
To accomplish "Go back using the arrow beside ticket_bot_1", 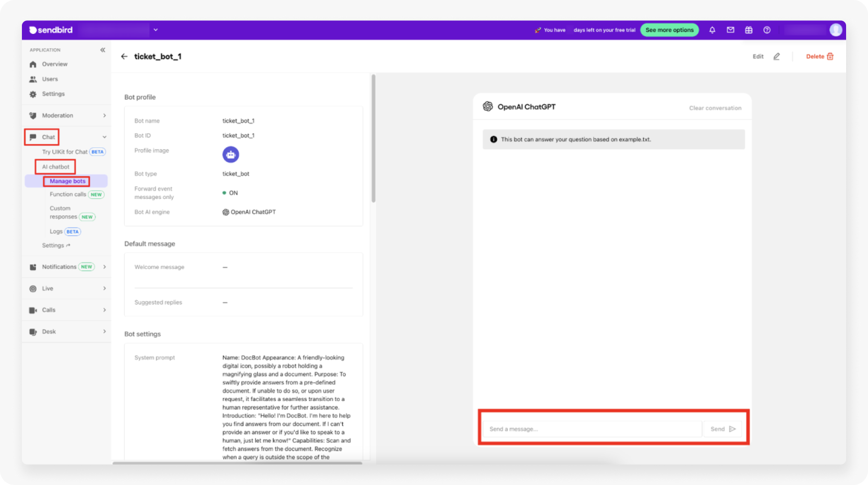I will coord(124,56).
